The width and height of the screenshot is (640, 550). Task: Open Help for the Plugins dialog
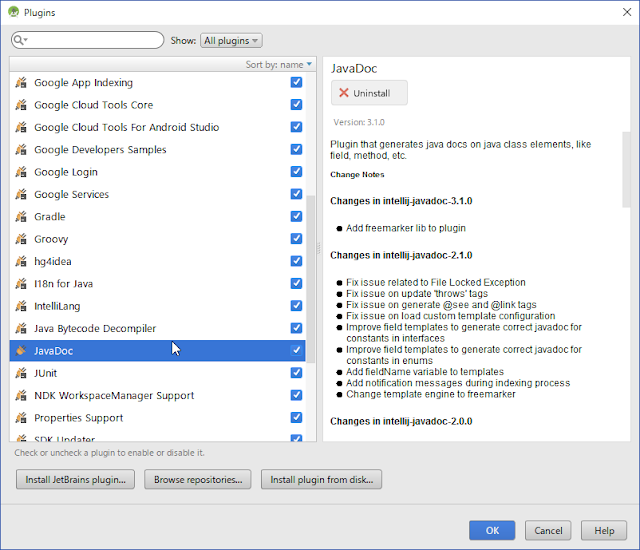(x=604, y=530)
